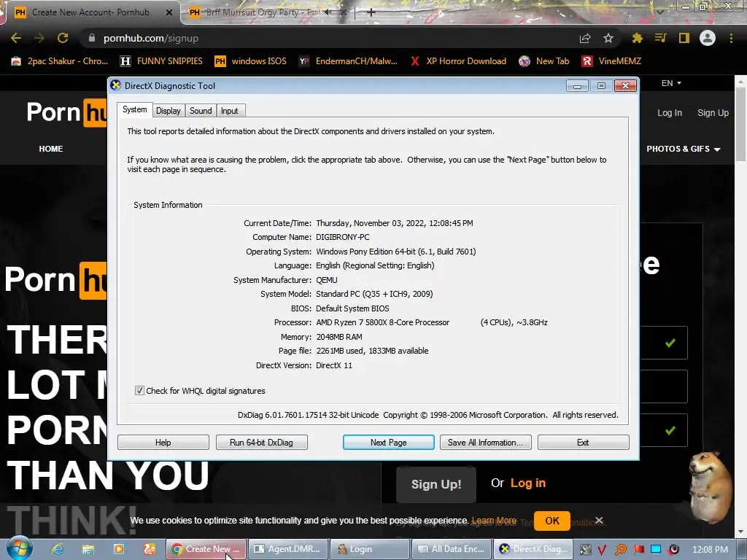Click the round speaker tray icon

click(673, 550)
